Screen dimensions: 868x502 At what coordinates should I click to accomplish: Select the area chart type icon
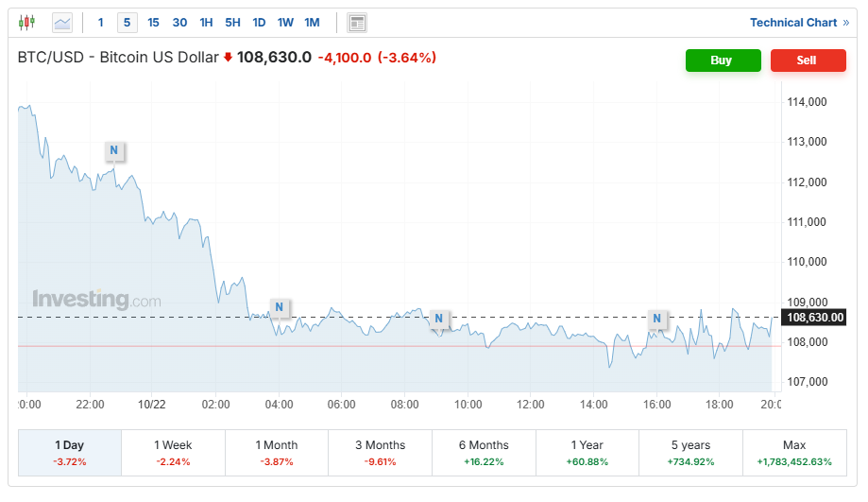[x=62, y=22]
